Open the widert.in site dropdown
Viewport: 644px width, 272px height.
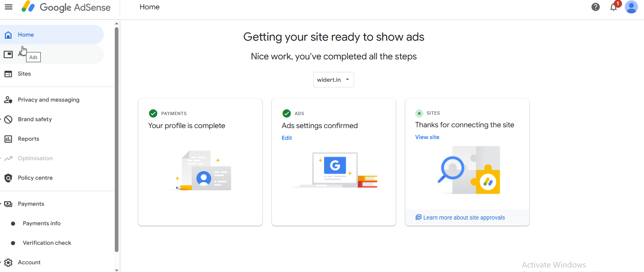click(334, 80)
